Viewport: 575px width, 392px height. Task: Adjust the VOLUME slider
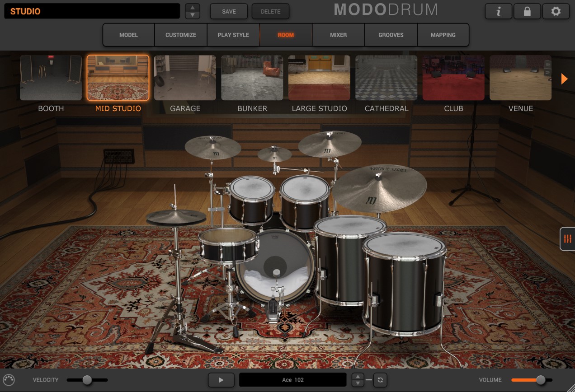(x=540, y=380)
